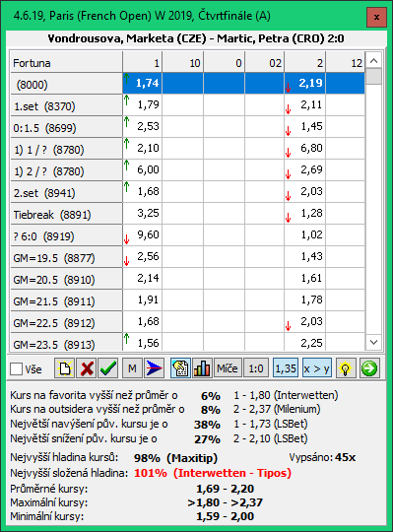The height and width of the screenshot is (532, 393).
Task: Click column header 10
Action: (183, 62)
